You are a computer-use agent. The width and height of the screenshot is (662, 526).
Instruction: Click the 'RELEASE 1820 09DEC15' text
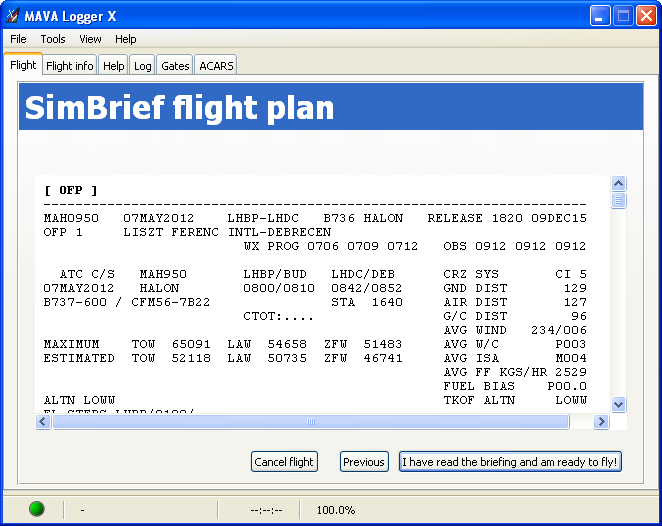(507, 218)
